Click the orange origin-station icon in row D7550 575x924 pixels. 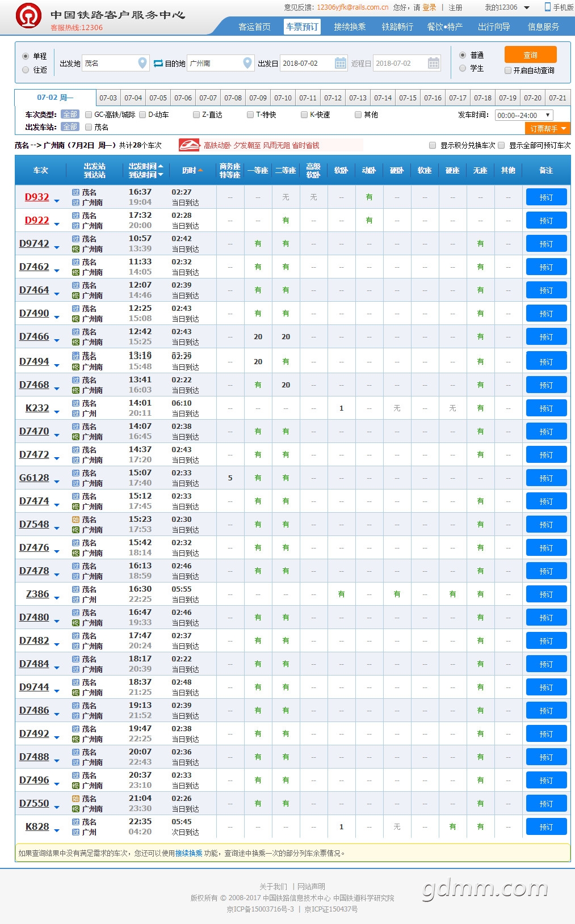coord(75,799)
